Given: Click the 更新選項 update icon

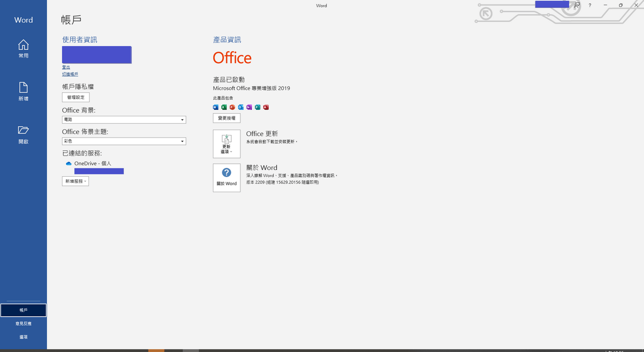Looking at the screenshot, I should tap(226, 140).
